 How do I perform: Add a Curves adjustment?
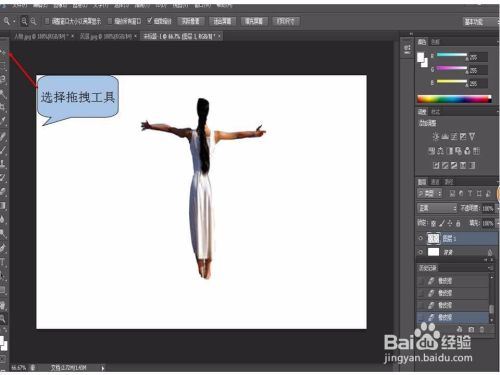point(454,136)
